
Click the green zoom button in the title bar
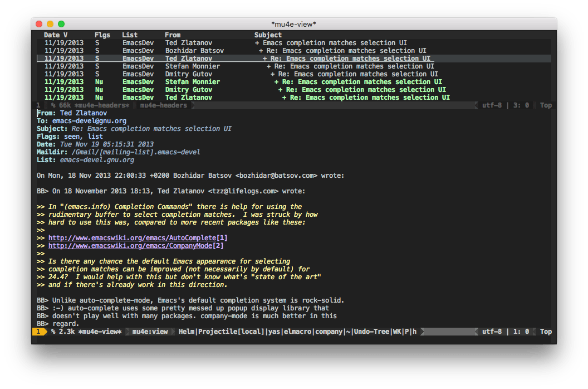[61, 24]
